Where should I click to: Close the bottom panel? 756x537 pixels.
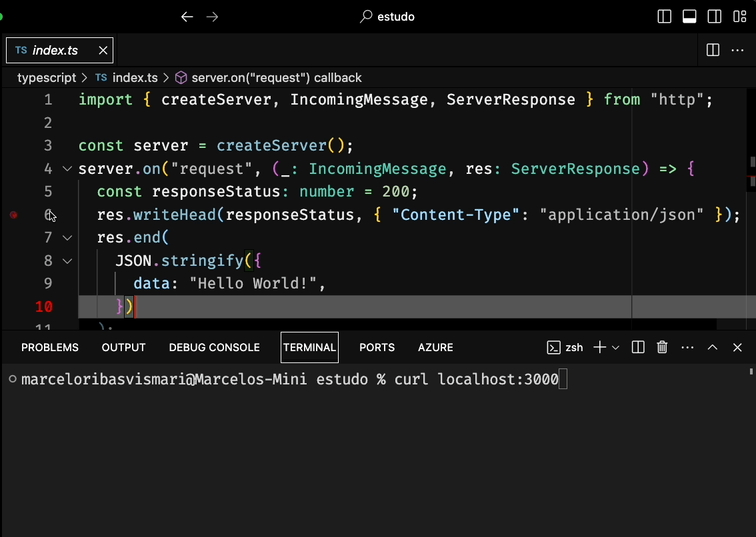coord(737,348)
